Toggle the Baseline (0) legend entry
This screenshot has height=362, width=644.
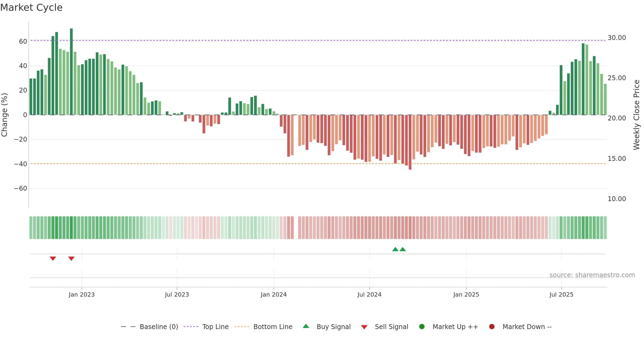149,327
